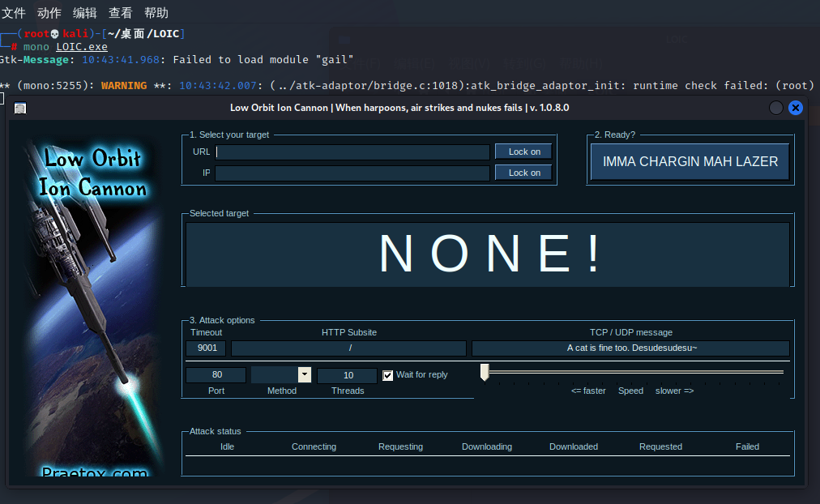Viewport: 820px width, 504px height.
Task: Open the 编辑 terminal menu
Action: pos(85,12)
